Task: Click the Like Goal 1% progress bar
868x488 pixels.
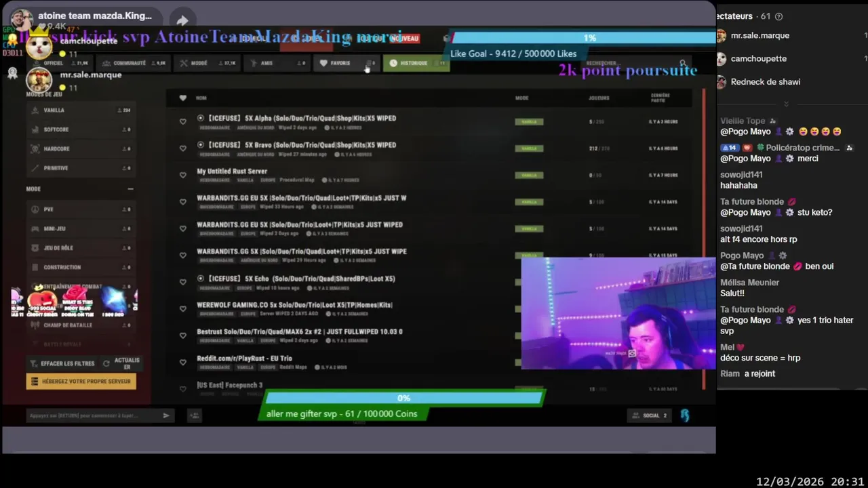Action: tap(583, 38)
